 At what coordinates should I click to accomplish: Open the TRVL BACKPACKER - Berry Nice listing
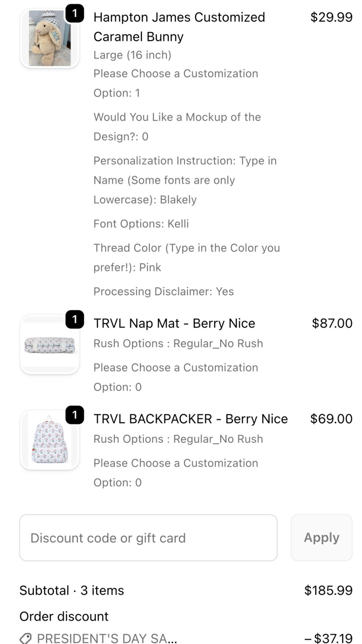(190, 419)
